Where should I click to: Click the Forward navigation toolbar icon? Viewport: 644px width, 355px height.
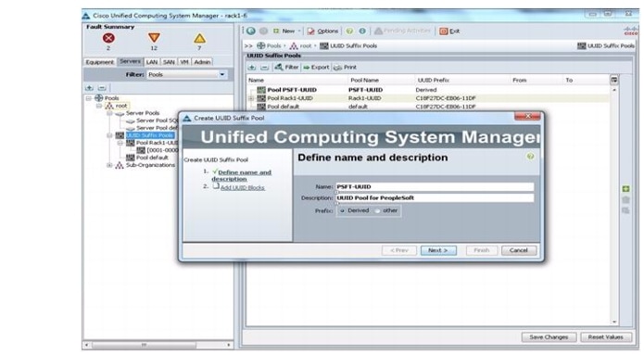(x=264, y=31)
